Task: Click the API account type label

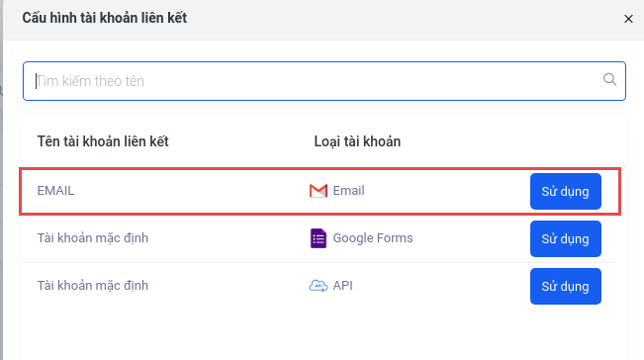Action: [x=342, y=285]
